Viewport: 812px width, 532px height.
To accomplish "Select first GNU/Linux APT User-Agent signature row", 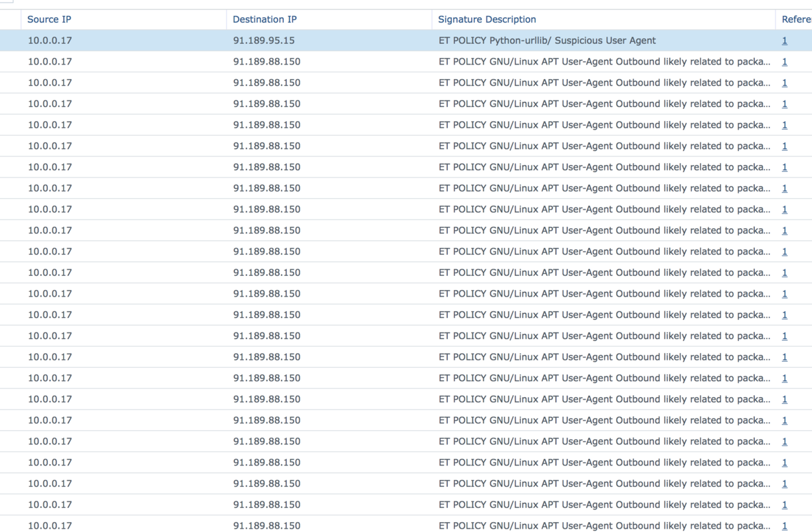I will 604,62.
